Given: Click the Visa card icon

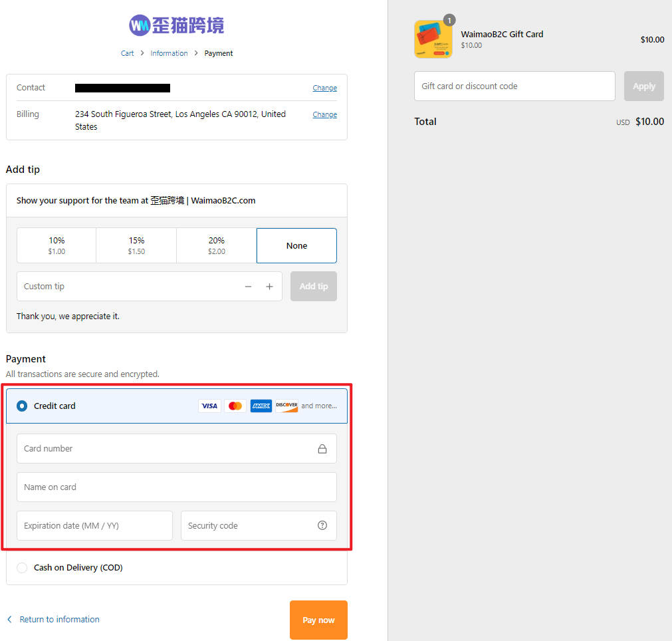Looking at the screenshot, I should click(x=209, y=406).
